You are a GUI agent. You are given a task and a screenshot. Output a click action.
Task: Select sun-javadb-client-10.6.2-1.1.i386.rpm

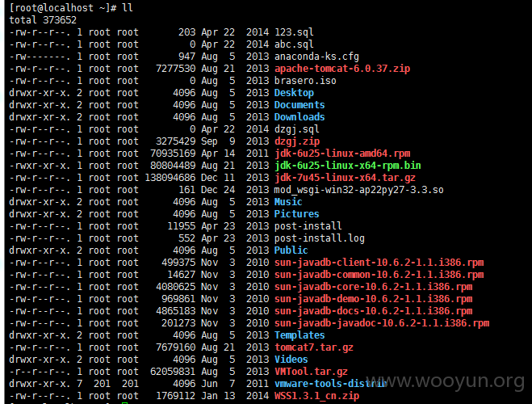[x=379, y=263]
